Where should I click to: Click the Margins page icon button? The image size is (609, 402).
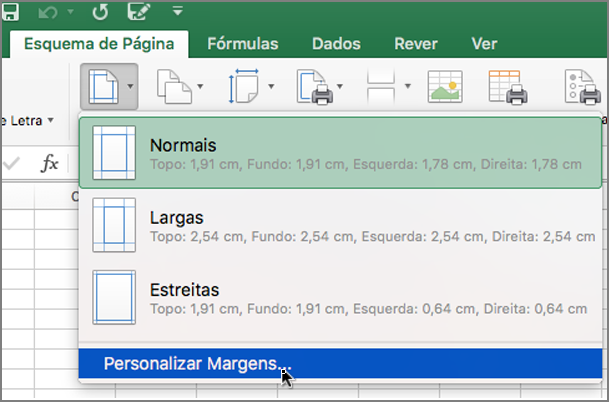point(103,86)
